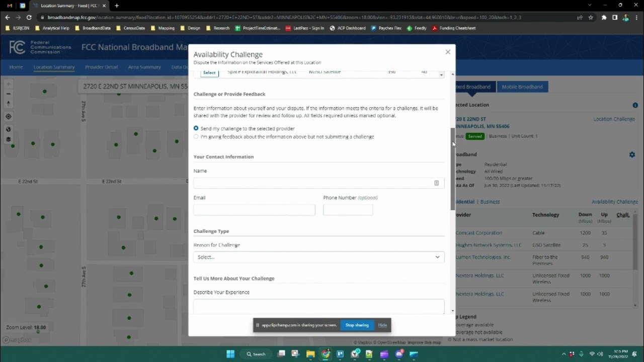The height and width of the screenshot is (362, 644).
Task: Click the Phone Number input field
Action: pos(348,210)
